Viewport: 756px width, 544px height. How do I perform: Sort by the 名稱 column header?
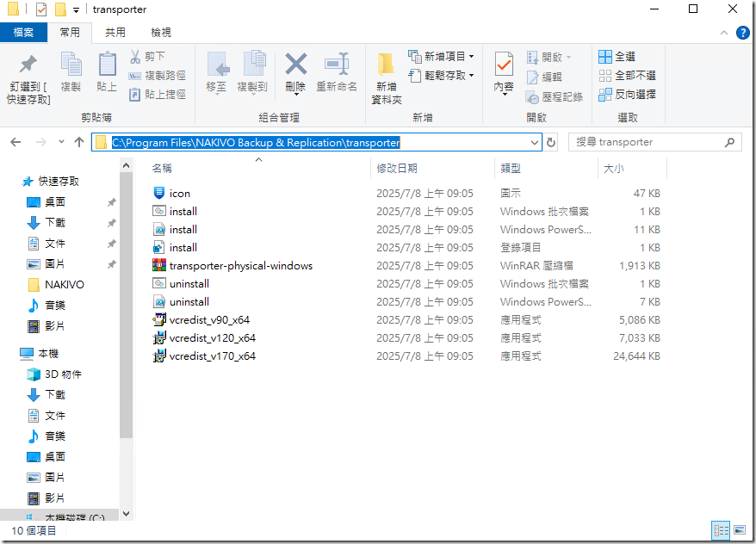point(162,168)
